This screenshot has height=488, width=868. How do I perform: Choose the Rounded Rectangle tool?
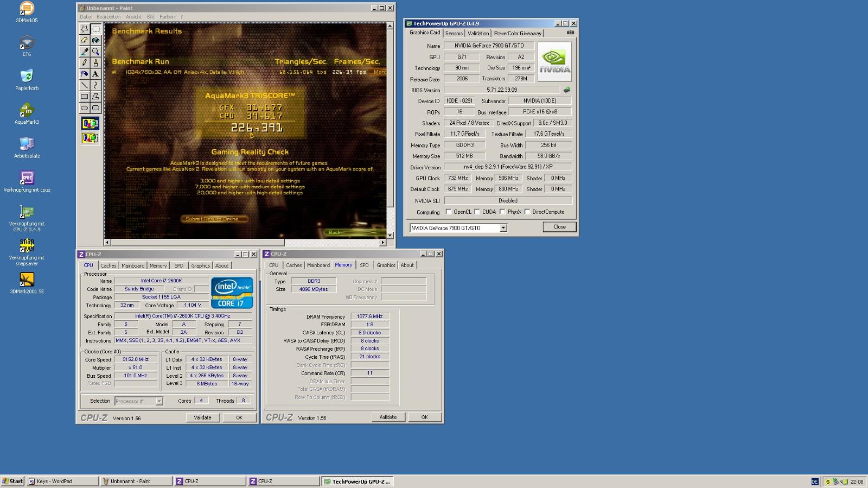[95, 108]
